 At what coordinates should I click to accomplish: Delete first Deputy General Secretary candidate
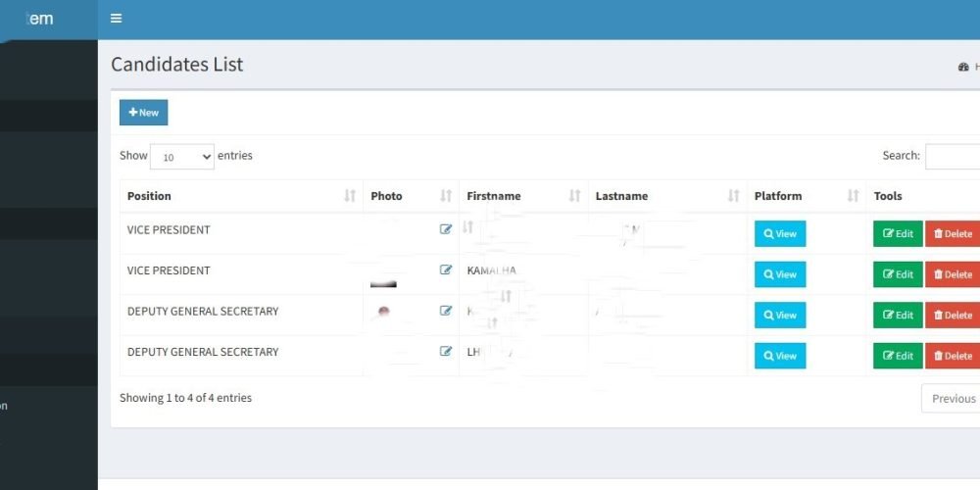[x=953, y=316]
